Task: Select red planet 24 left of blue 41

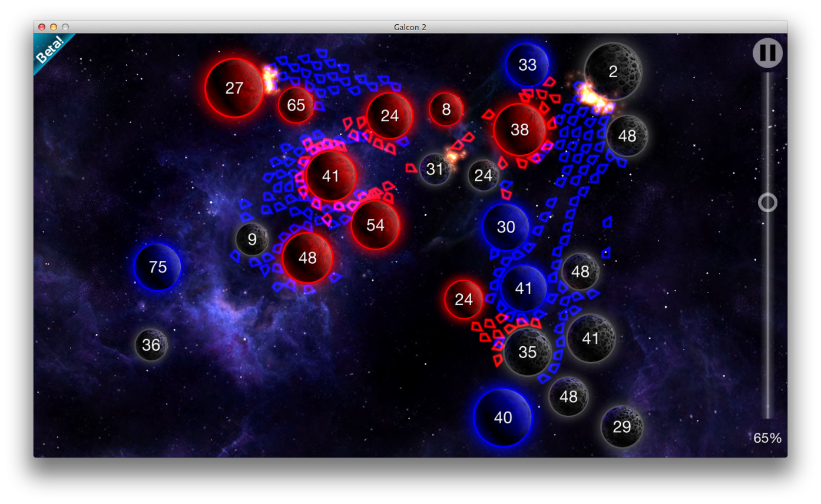Action: pos(464,300)
